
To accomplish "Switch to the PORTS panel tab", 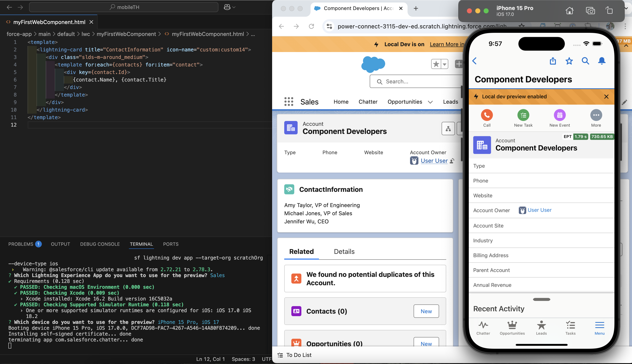I will [x=171, y=244].
